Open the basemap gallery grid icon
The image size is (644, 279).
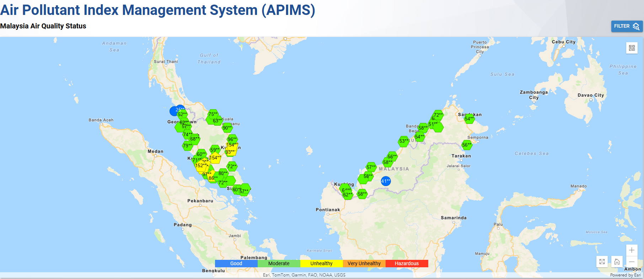pos(632,48)
